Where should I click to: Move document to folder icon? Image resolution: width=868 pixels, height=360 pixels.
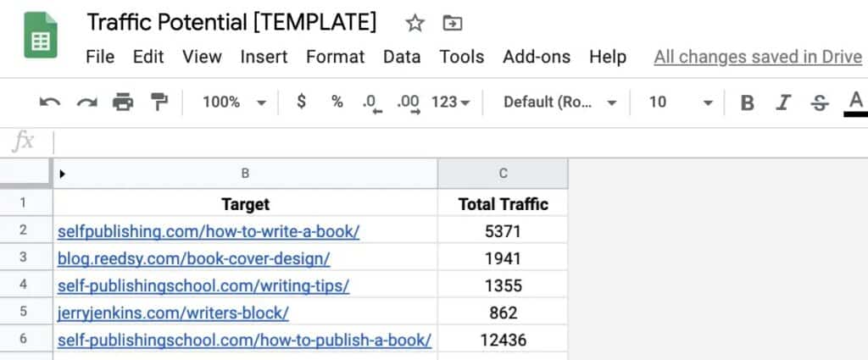453,23
